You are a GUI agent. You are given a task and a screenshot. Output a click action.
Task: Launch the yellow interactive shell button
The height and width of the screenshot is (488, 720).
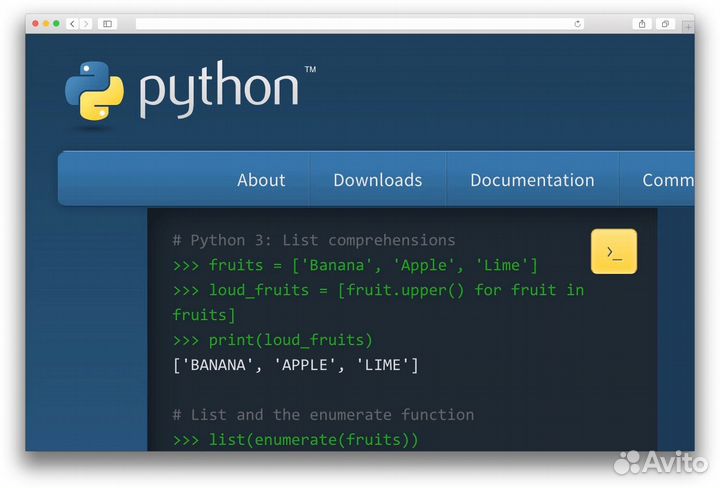[x=613, y=252]
